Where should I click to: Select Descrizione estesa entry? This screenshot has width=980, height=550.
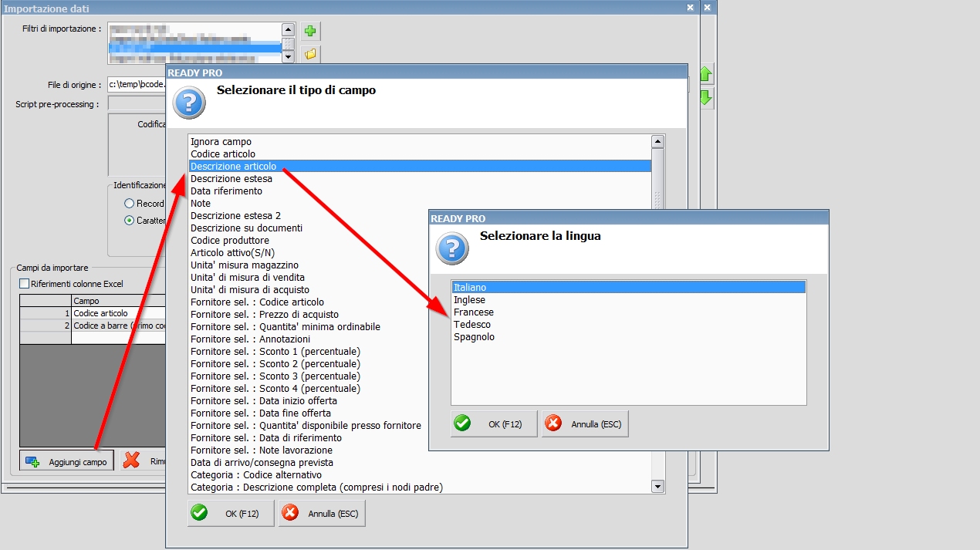pos(420,178)
